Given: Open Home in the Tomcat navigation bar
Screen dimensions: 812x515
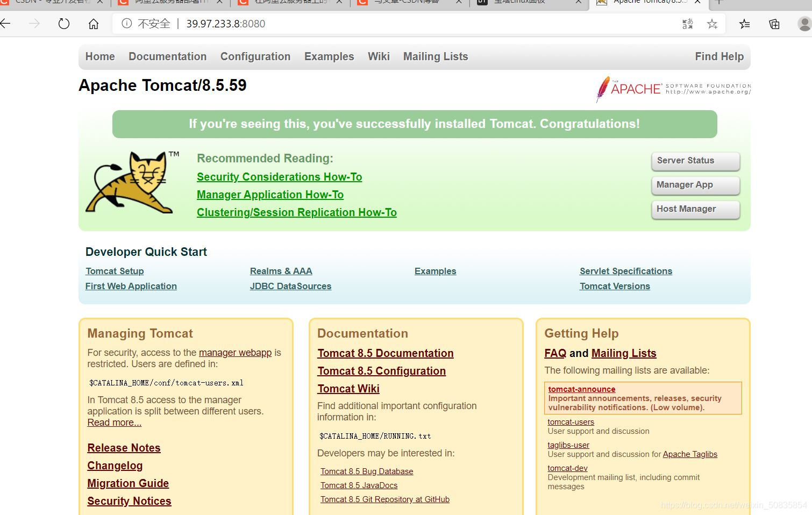Looking at the screenshot, I should click(100, 56).
